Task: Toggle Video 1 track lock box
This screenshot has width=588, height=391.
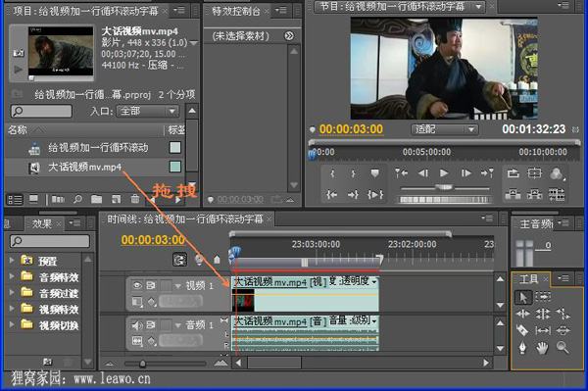Action: [x=166, y=286]
